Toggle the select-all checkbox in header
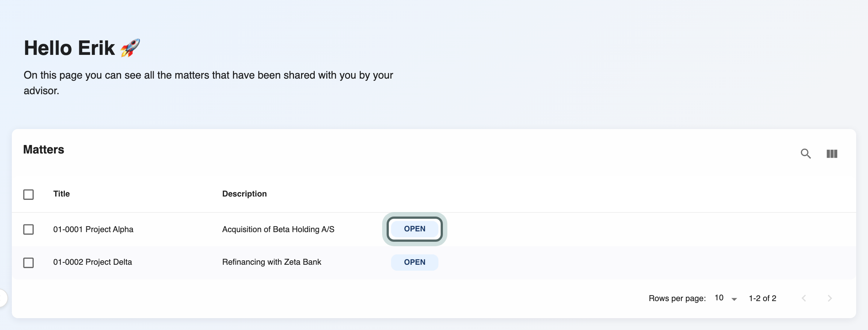 [x=29, y=194]
